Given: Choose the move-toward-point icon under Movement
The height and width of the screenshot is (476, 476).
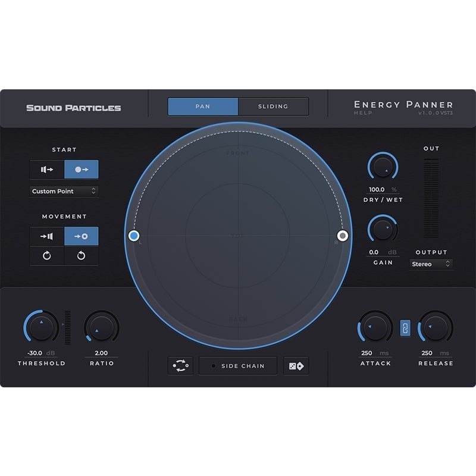Looking at the screenshot, I should [x=82, y=236].
